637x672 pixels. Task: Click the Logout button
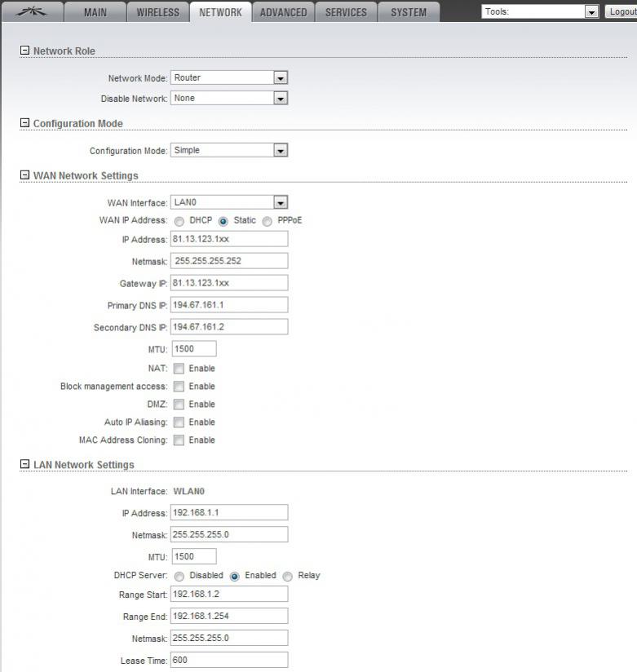(621, 12)
